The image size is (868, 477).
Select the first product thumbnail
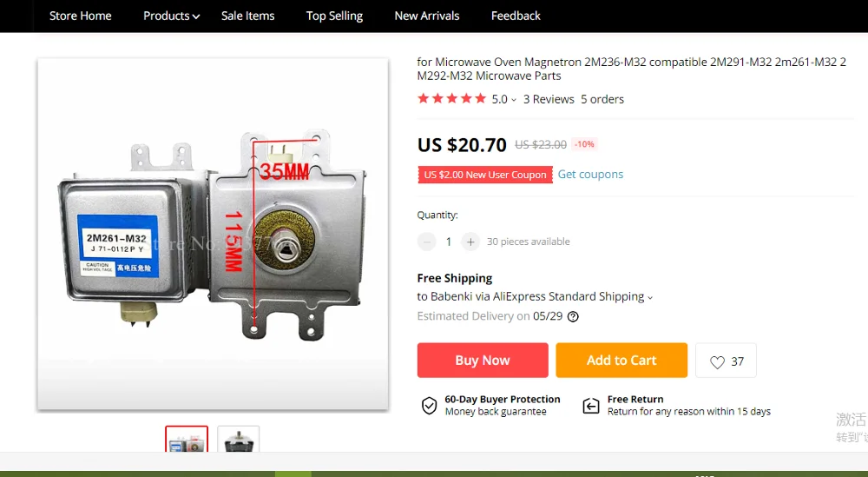[187, 440]
